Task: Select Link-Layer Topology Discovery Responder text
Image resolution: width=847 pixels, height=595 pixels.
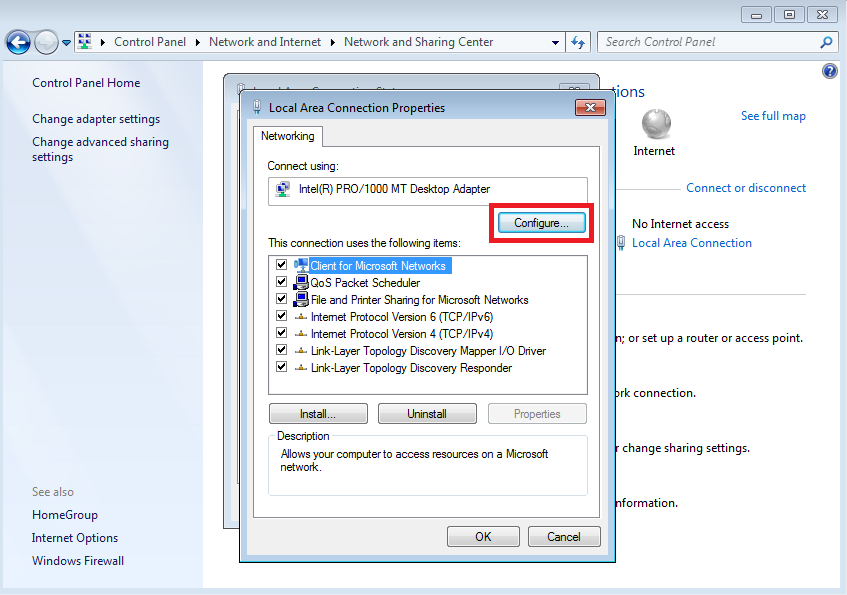Action: click(412, 368)
